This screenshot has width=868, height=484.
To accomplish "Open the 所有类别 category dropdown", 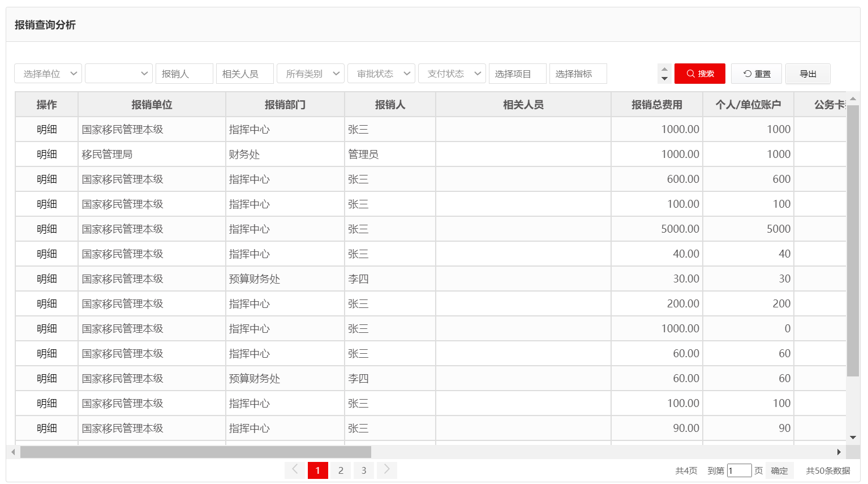I will [x=311, y=73].
